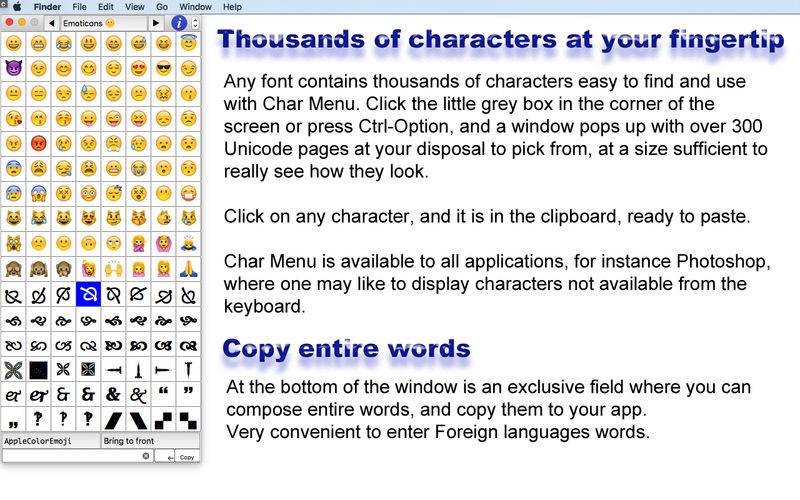
Task: Open the Help menu
Action: coord(232,6)
